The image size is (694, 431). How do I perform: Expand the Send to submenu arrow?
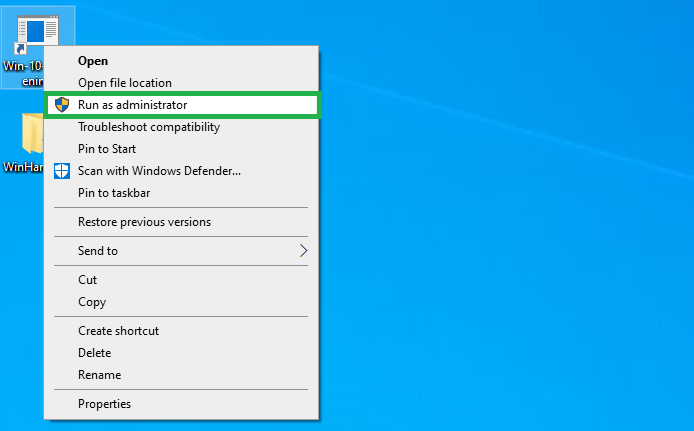tap(303, 251)
